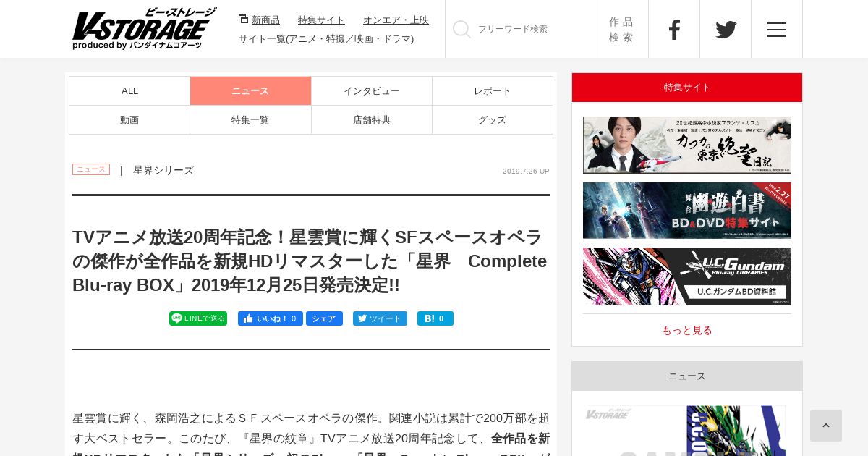The height and width of the screenshot is (456, 868).
Task: Open the sidebar news thumbnail image
Action: pos(686,431)
